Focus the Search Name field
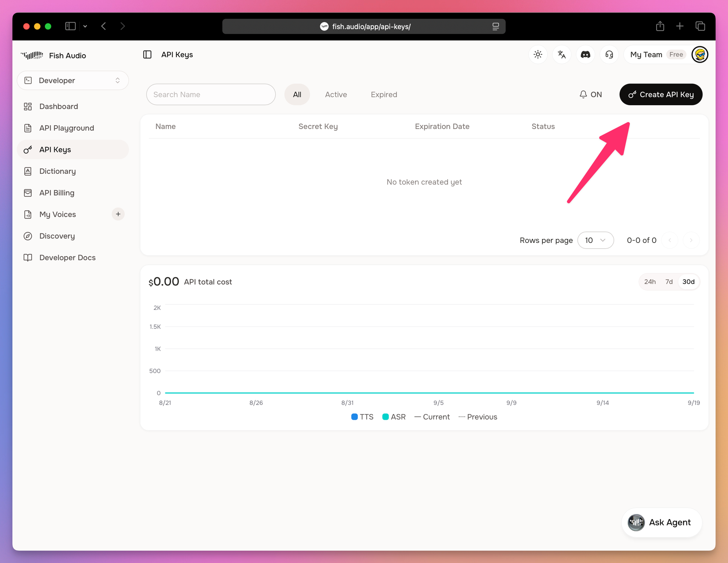Screen dimensions: 728x563 [211, 95]
